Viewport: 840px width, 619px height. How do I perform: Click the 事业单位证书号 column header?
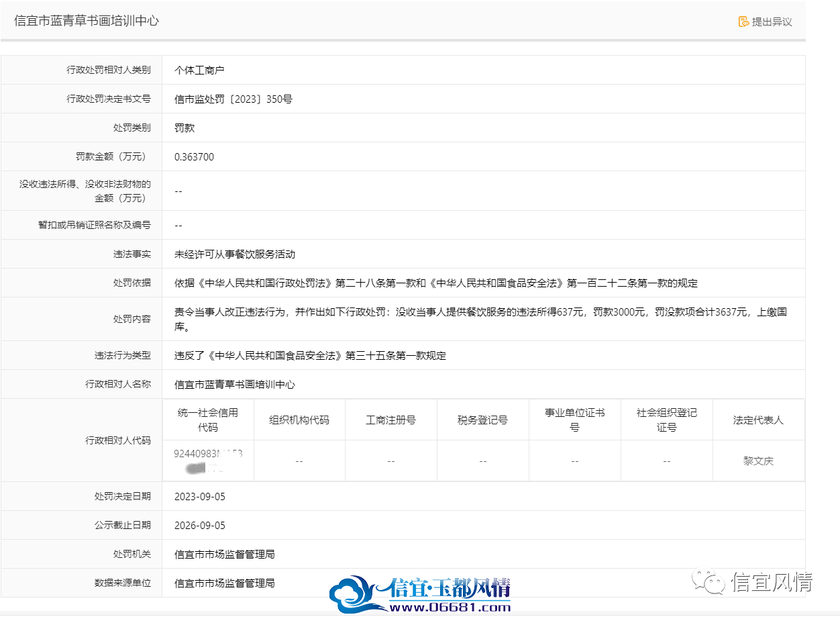(575, 420)
